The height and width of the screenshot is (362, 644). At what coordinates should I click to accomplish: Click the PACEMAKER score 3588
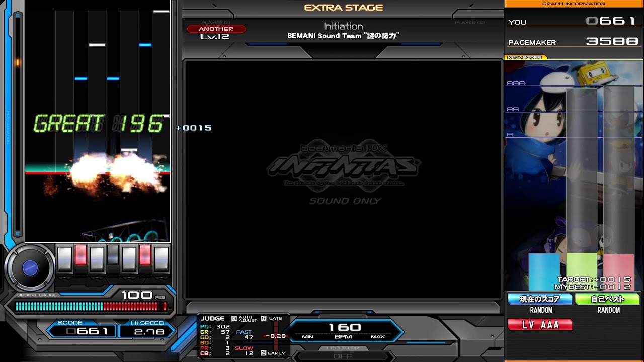point(612,41)
